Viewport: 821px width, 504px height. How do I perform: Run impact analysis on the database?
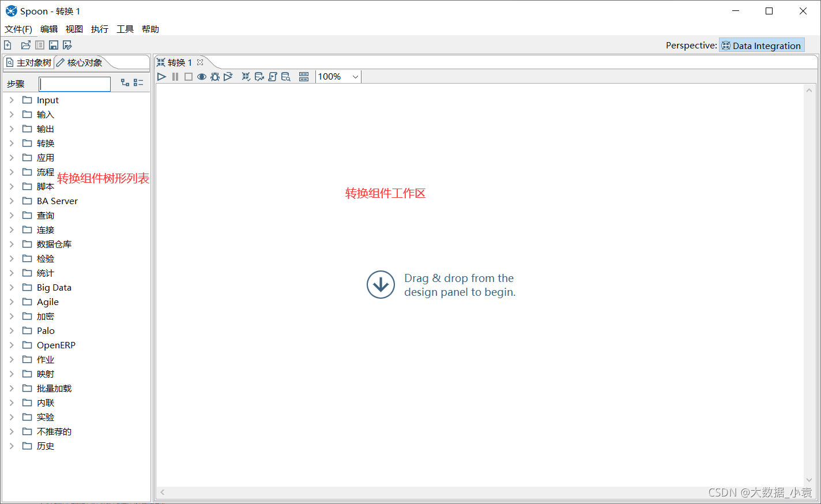(x=259, y=77)
